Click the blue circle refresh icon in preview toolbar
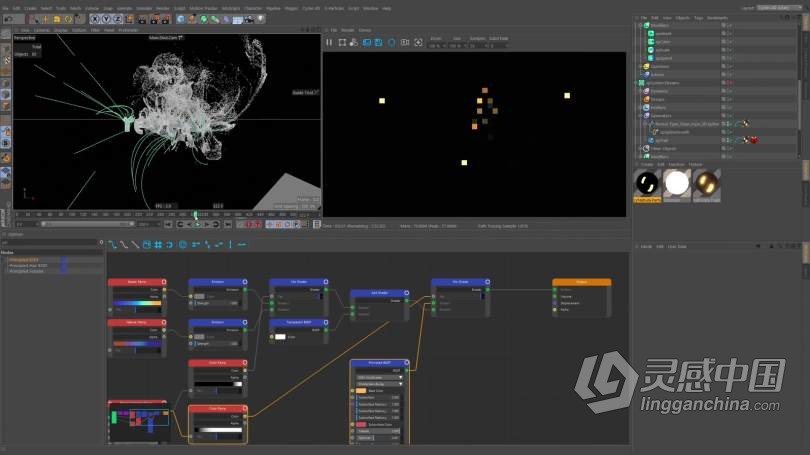810x455 pixels. (x=392, y=42)
